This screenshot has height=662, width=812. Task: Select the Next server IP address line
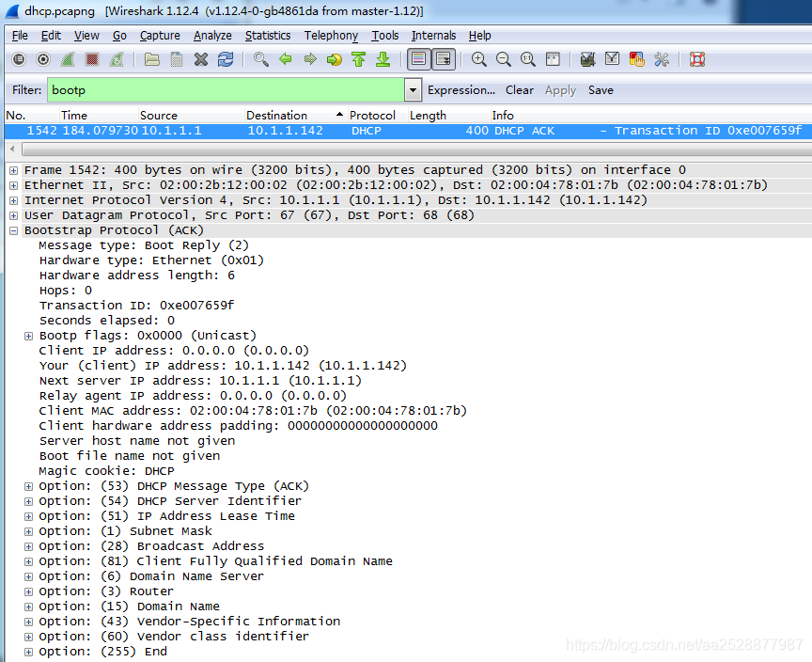click(x=200, y=381)
